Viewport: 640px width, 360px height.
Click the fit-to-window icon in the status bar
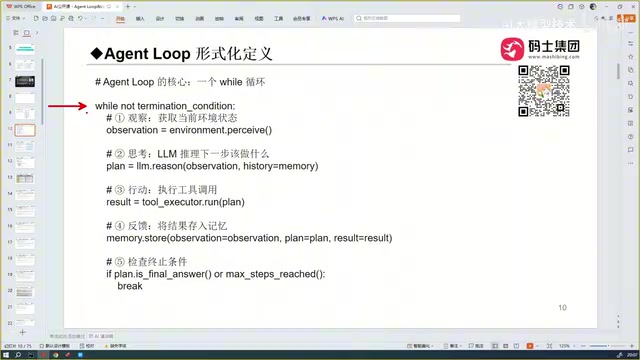tap(549, 346)
